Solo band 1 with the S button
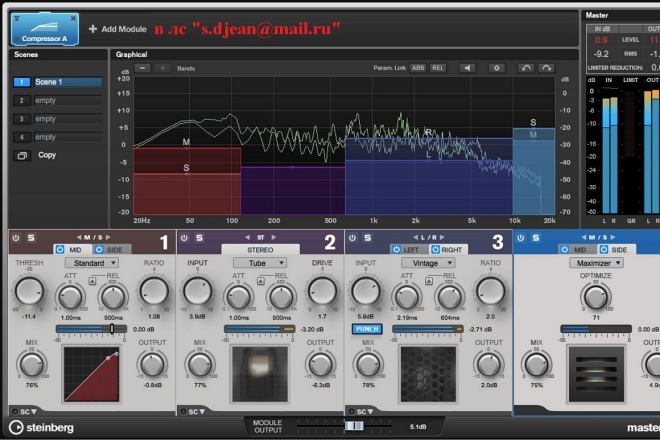Screen dimensions: 660x440 point(31,238)
